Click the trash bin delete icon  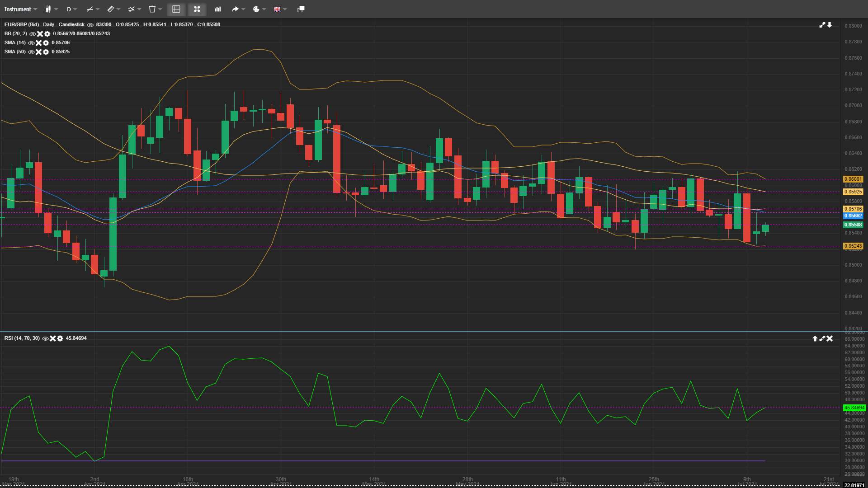pos(152,9)
